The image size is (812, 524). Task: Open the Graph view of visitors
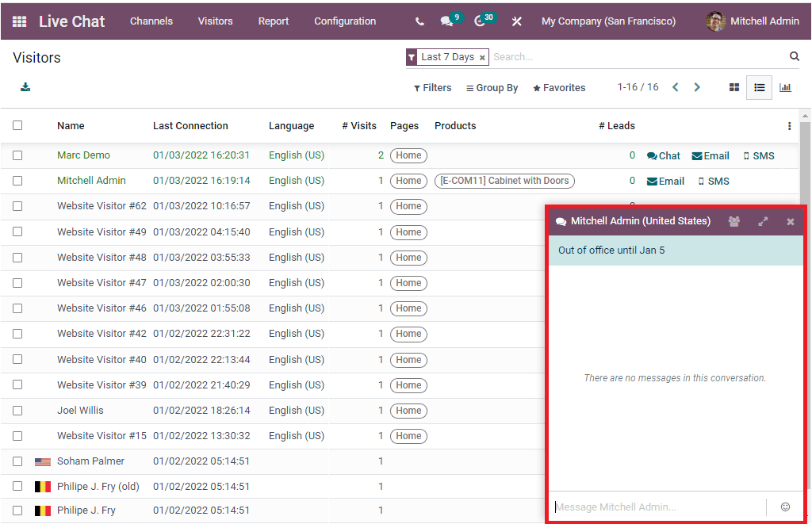(785, 87)
